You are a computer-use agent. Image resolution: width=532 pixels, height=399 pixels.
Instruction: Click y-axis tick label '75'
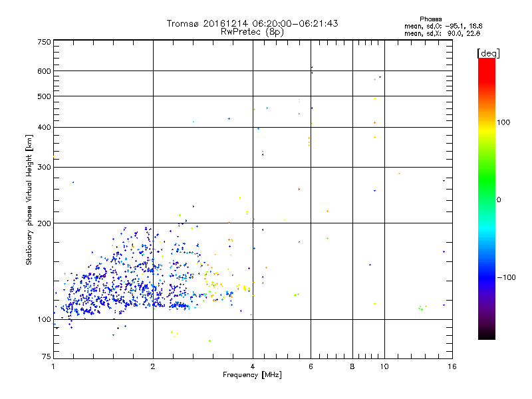(x=47, y=356)
